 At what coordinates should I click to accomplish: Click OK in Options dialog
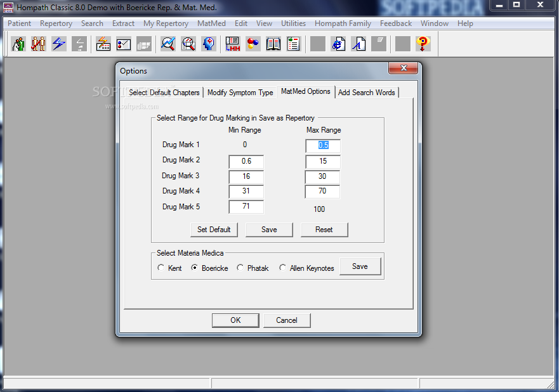[x=235, y=320]
